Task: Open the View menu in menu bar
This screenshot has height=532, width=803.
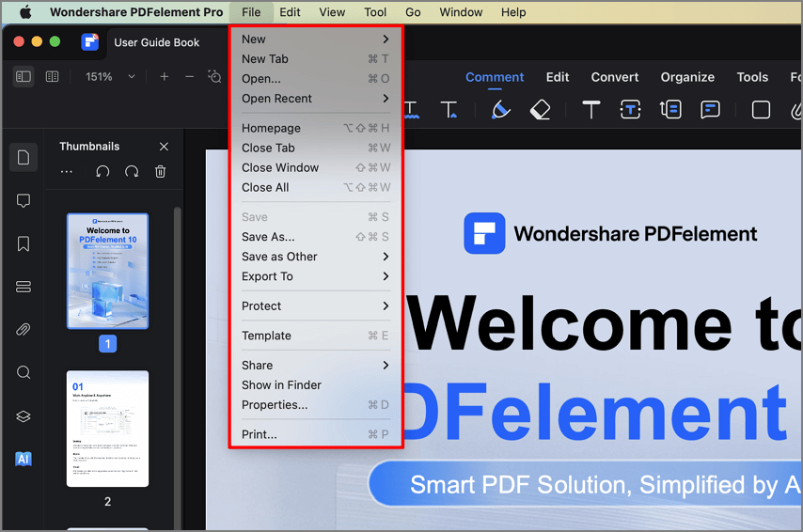Action: [332, 12]
